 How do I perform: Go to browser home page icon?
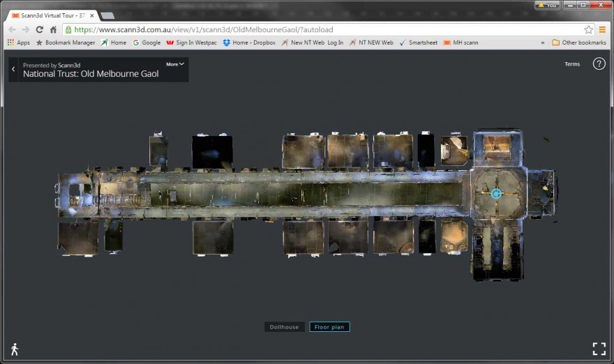click(x=53, y=30)
